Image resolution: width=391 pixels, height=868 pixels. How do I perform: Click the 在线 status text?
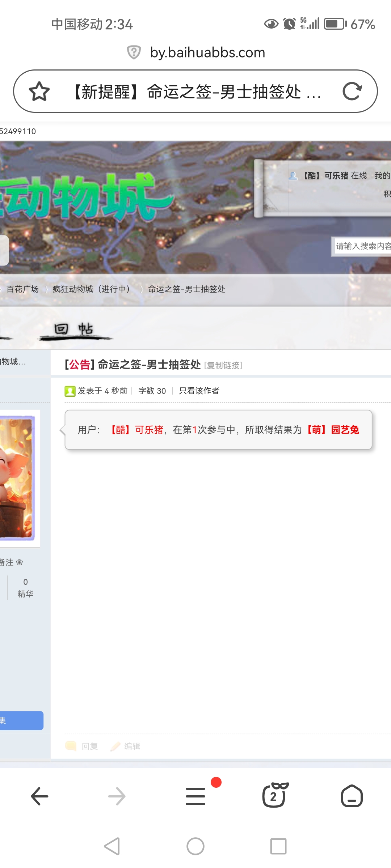[359, 176]
